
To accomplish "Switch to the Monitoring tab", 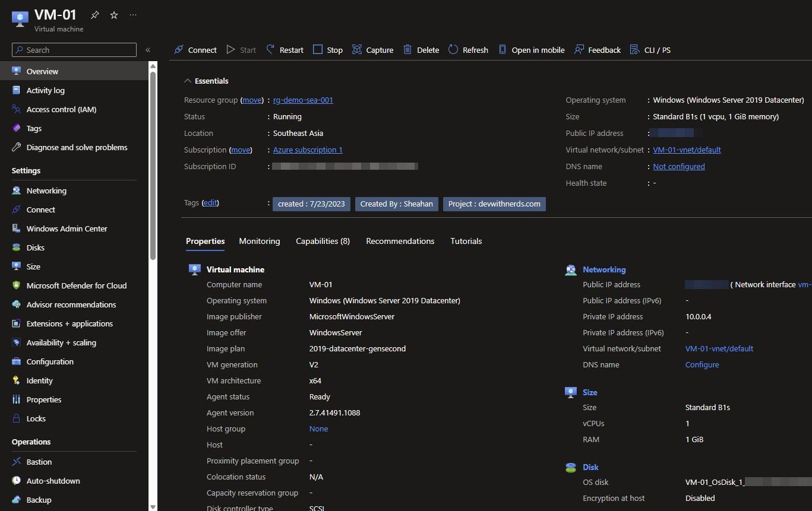I will point(259,241).
